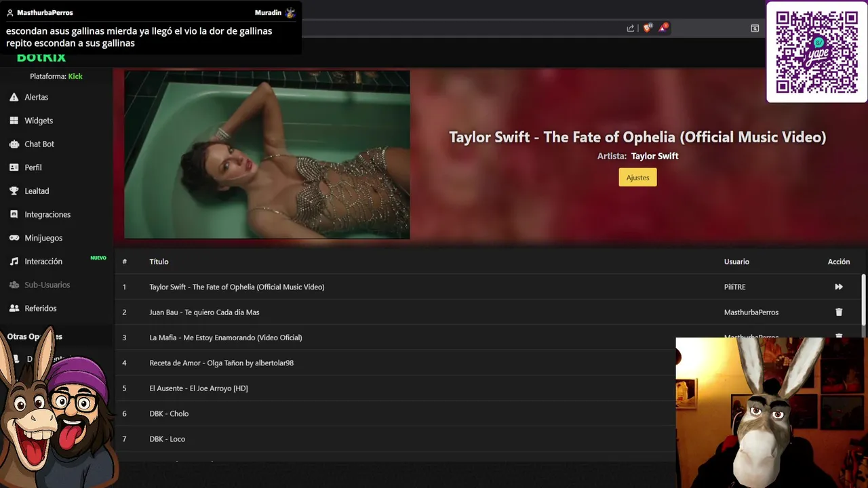Click the browser tab search icon
Screen dimensions: 868x488
click(x=755, y=28)
